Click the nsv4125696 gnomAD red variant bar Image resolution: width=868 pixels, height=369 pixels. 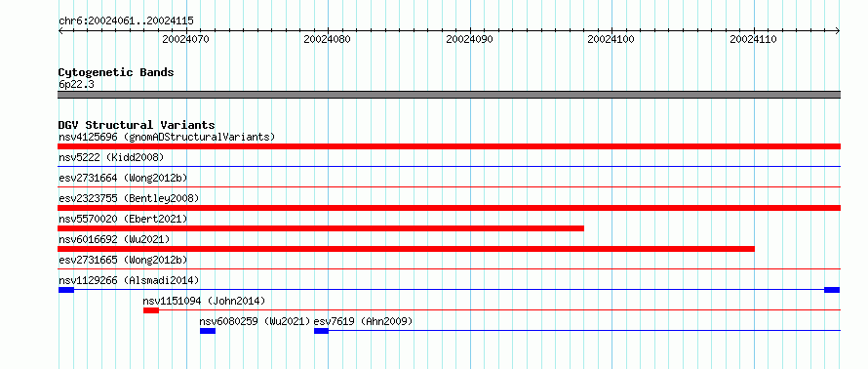(x=449, y=146)
